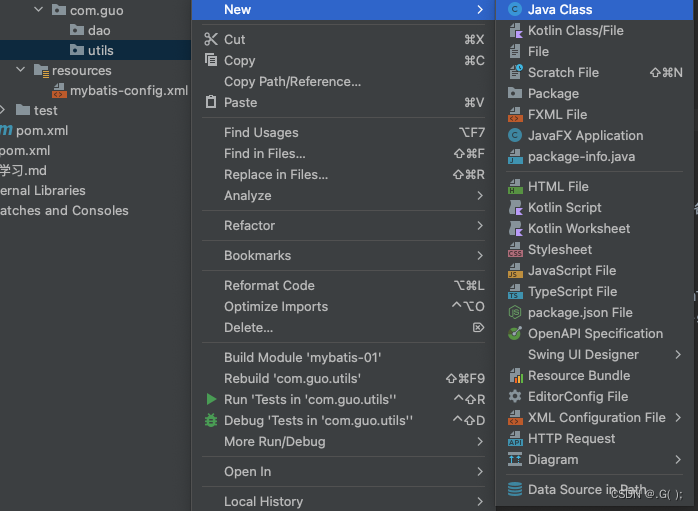The height and width of the screenshot is (511, 698).
Task: Click the Copy icon in context menu
Action: (x=211, y=60)
